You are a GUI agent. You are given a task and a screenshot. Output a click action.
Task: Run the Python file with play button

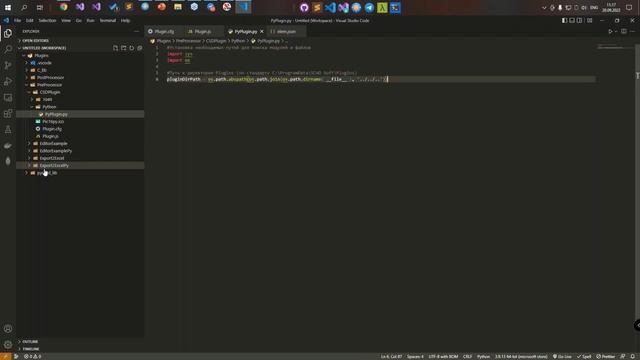pos(610,31)
